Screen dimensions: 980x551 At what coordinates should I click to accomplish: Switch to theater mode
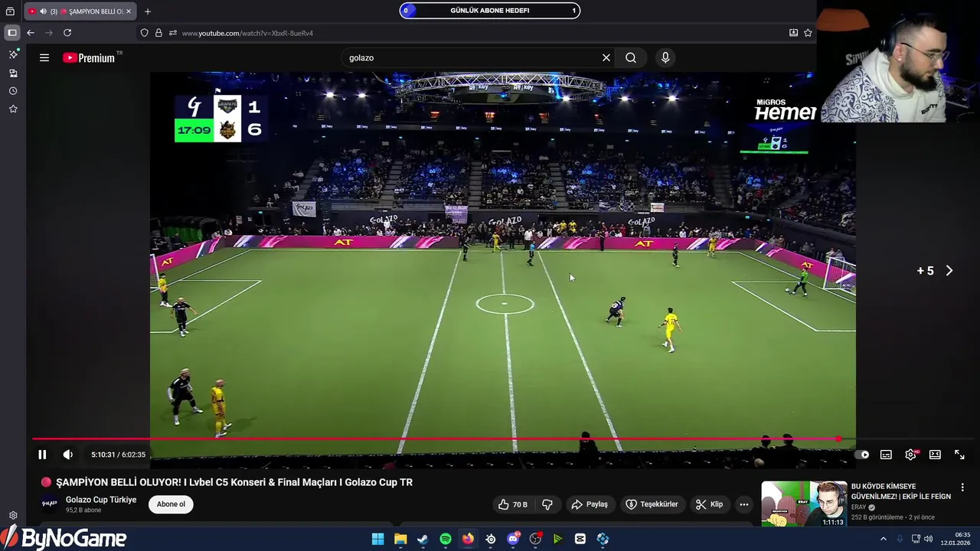click(x=935, y=455)
